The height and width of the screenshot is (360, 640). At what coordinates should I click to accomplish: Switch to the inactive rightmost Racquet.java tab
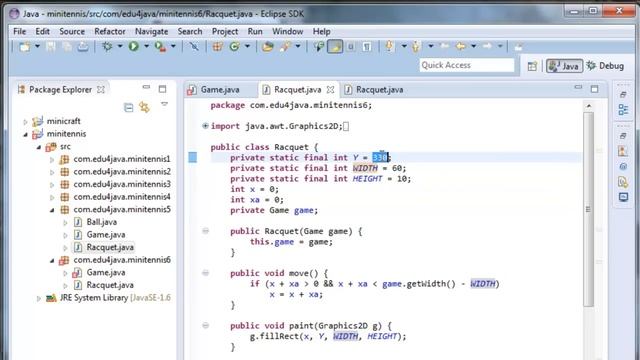click(379, 90)
